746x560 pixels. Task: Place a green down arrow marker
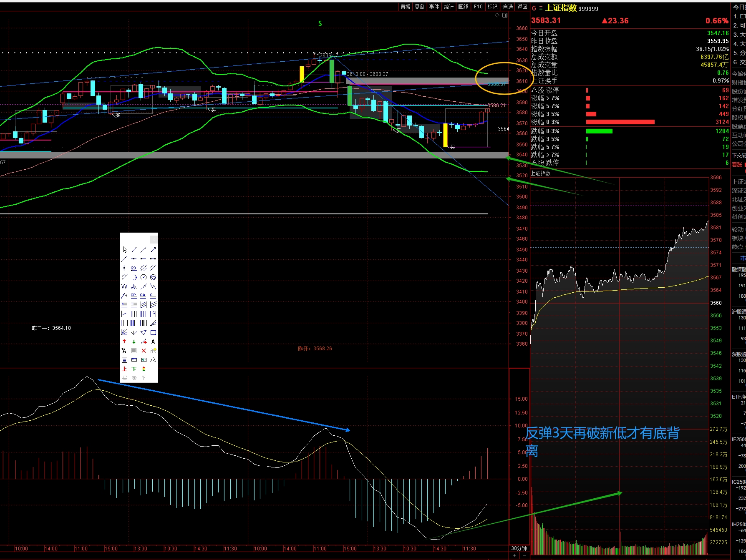pos(134,342)
